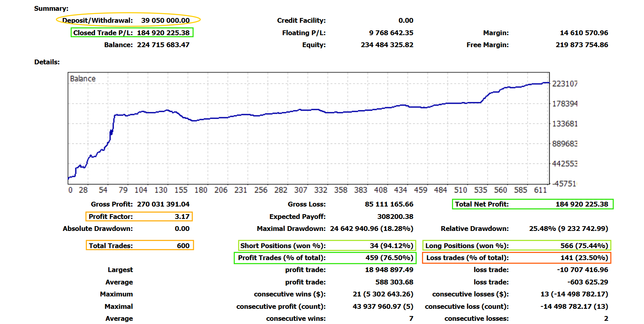Image resolution: width=644 pixels, height=324 pixels.
Task: Click the Balance value 224 715 683.47
Action: pos(163,45)
